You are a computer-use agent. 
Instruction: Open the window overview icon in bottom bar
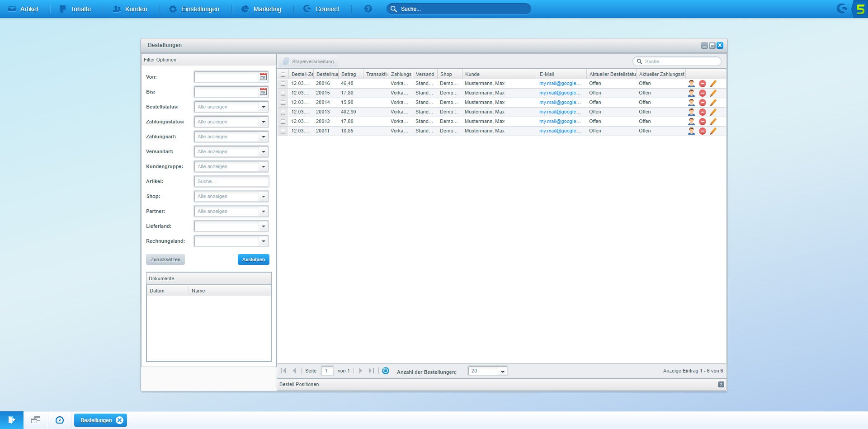coord(36,420)
